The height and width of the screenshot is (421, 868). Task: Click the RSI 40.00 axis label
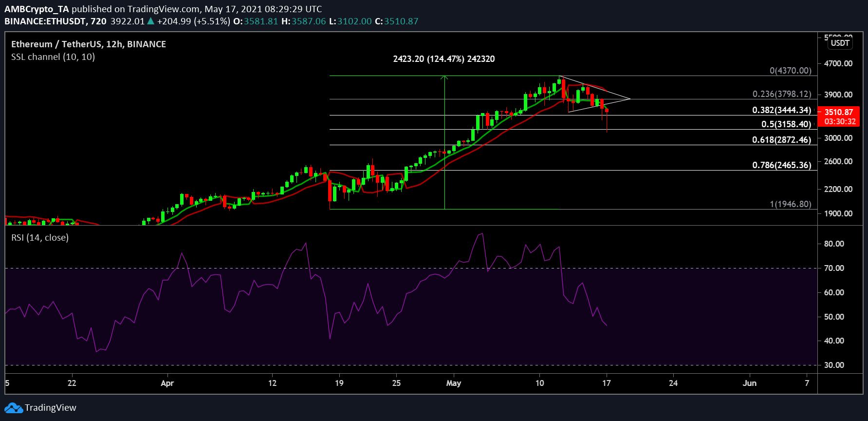point(834,341)
